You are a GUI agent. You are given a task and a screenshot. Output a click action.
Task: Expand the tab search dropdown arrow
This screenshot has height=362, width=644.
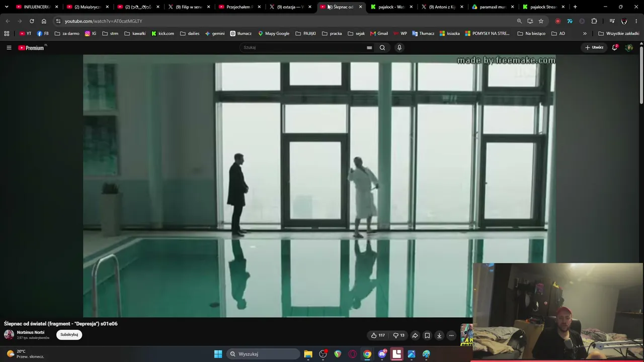[x=7, y=7]
